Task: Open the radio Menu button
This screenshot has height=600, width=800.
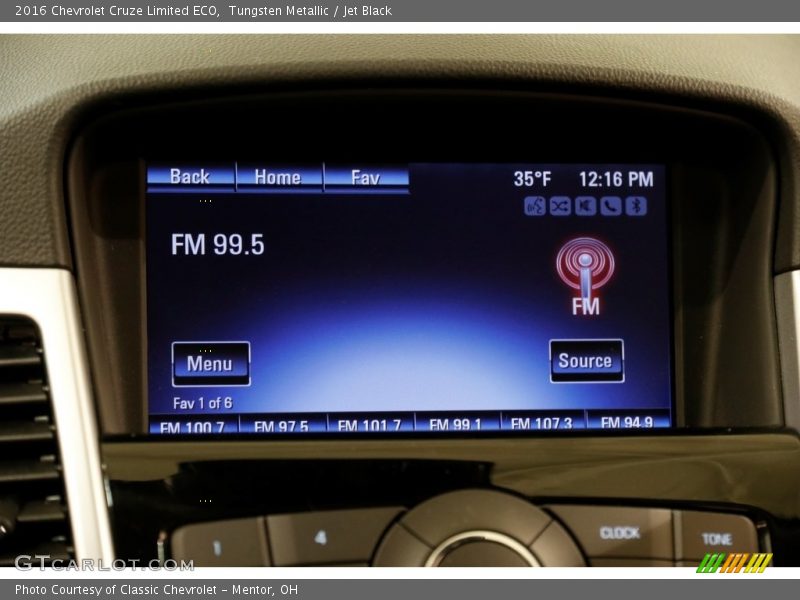Action: (211, 364)
